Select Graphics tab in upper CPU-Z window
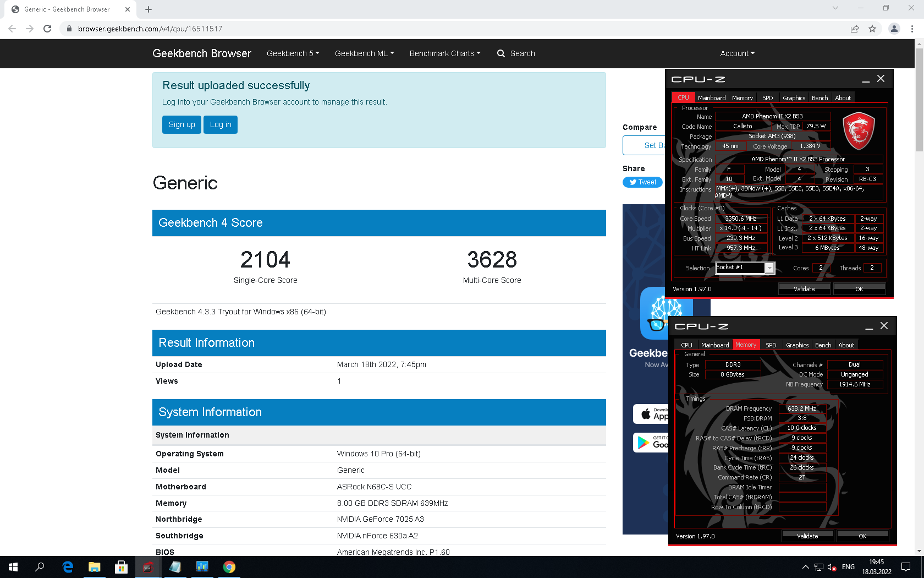Screen dimensions: 924x578 [794, 98]
